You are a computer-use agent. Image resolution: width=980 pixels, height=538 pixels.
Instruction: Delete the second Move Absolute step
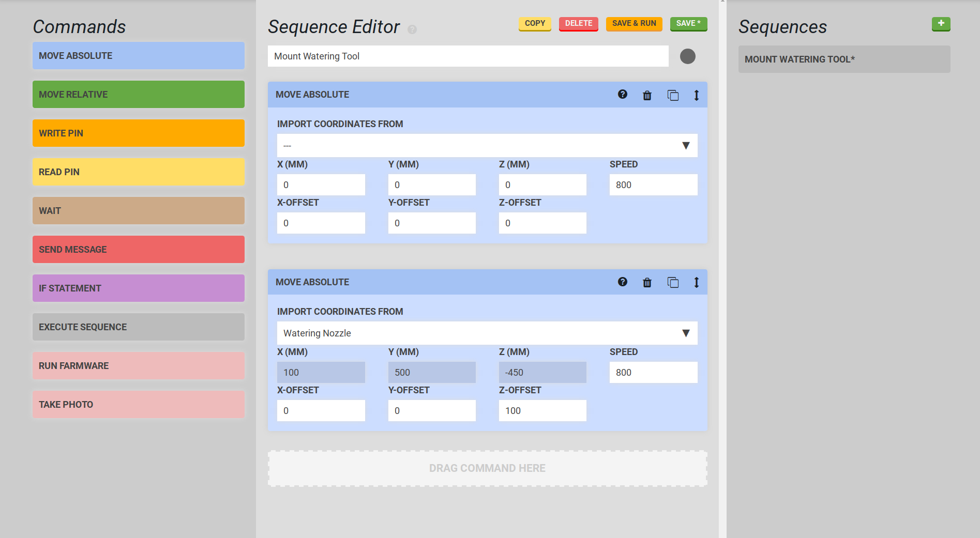click(647, 283)
